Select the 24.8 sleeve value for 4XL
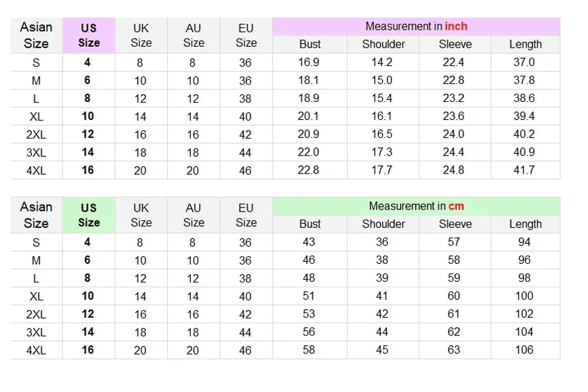The width and height of the screenshot is (588, 392). tap(453, 170)
